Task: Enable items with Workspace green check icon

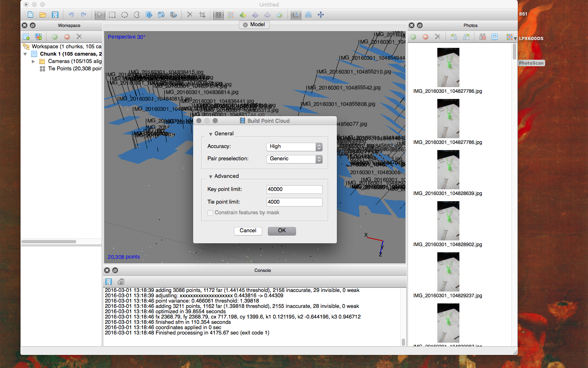Action: pyautogui.click(x=55, y=37)
